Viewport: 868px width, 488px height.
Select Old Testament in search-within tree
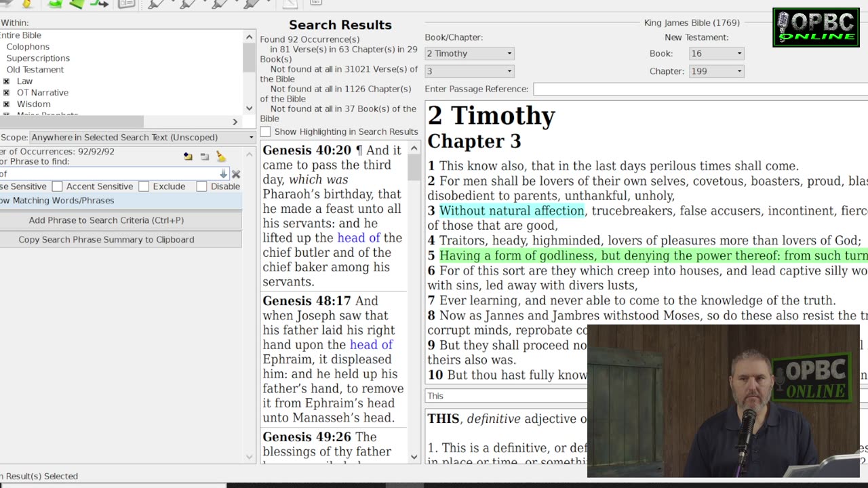tap(35, 70)
